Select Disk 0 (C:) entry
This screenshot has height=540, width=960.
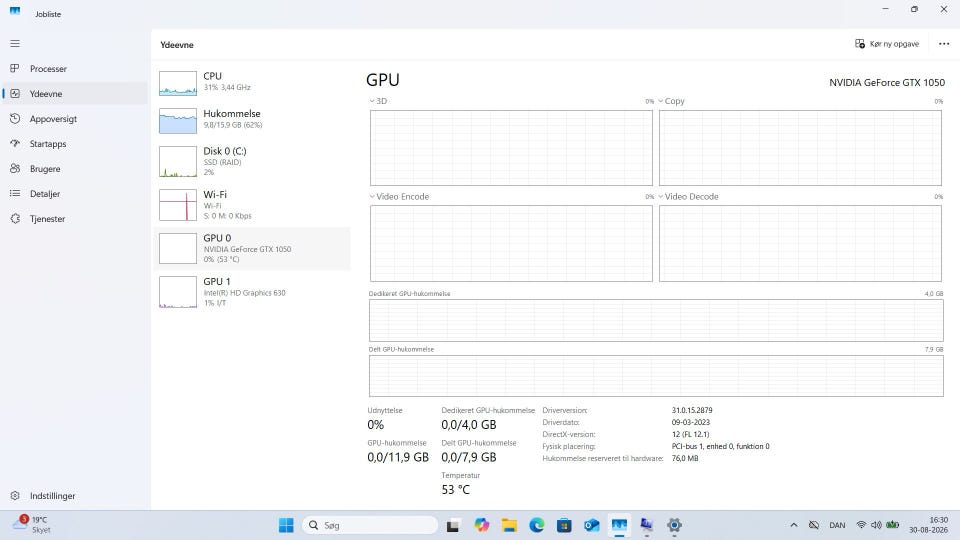pyautogui.click(x=252, y=161)
